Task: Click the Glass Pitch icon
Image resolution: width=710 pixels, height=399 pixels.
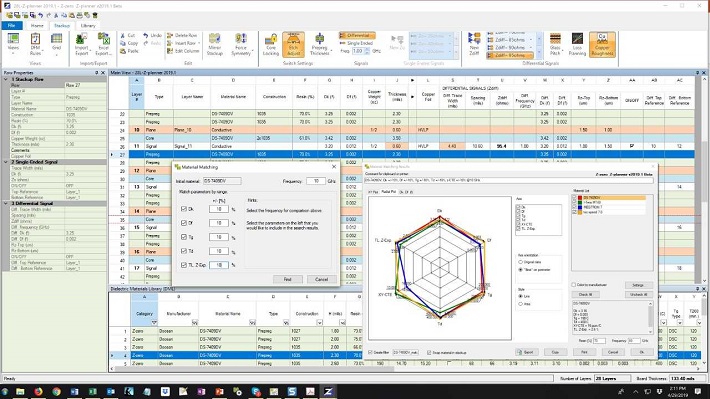Action: coord(555,44)
